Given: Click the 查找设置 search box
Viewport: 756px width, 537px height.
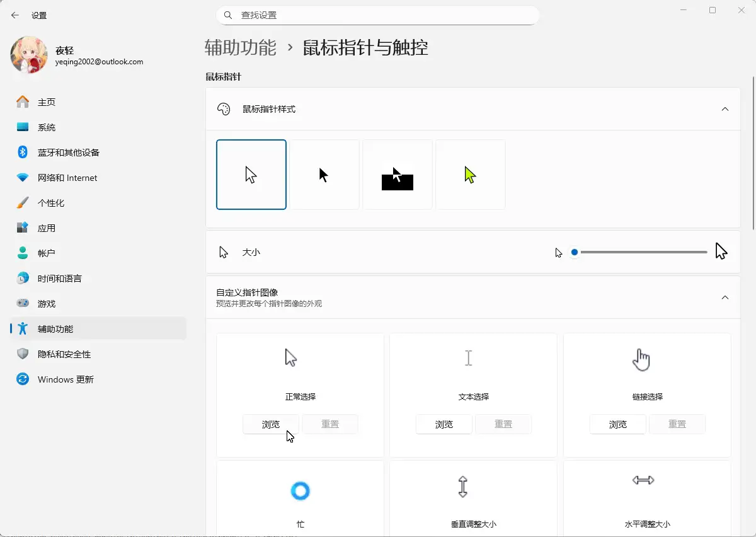Looking at the screenshot, I should click(378, 15).
